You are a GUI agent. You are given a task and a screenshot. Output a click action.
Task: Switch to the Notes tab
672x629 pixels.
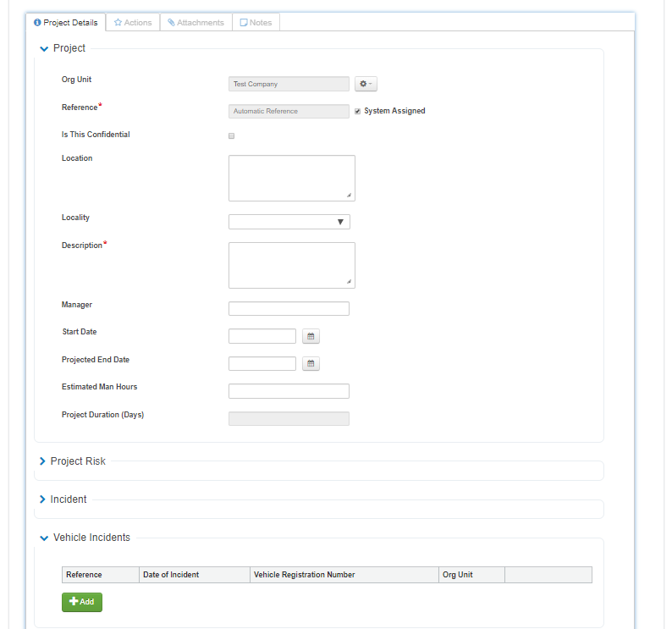[x=256, y=22]
